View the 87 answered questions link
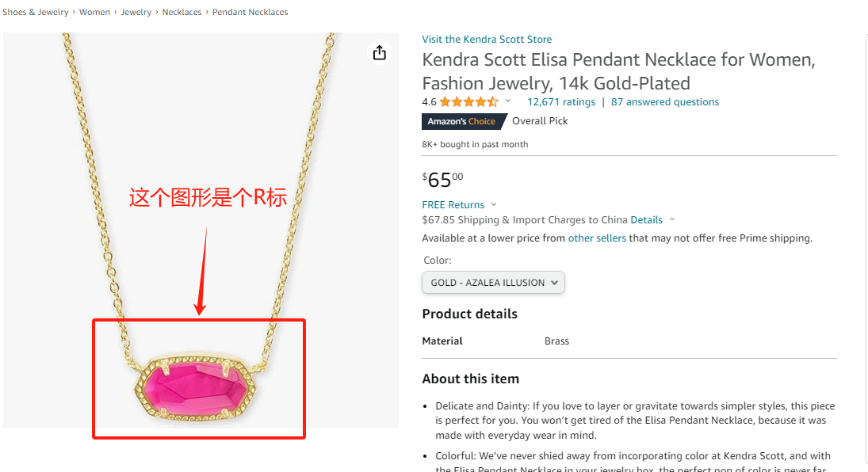 pos(664,102)
